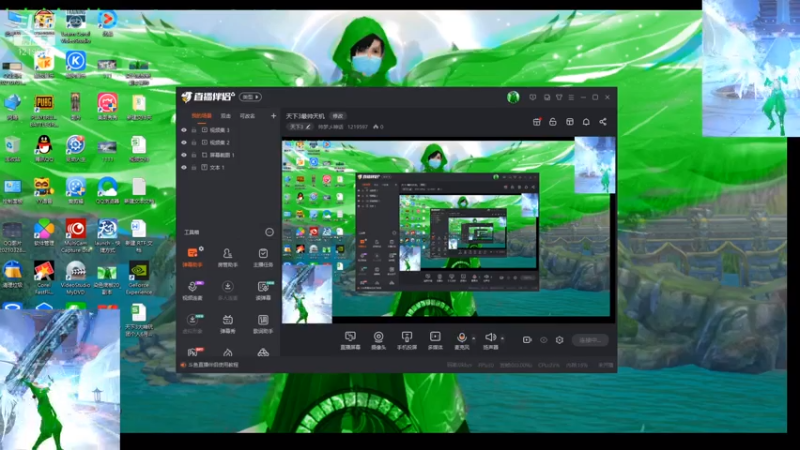This screenshot has width=800, height=450.
Task: Click the speaker icon in bottom toolbar
Action: point(490,337)
